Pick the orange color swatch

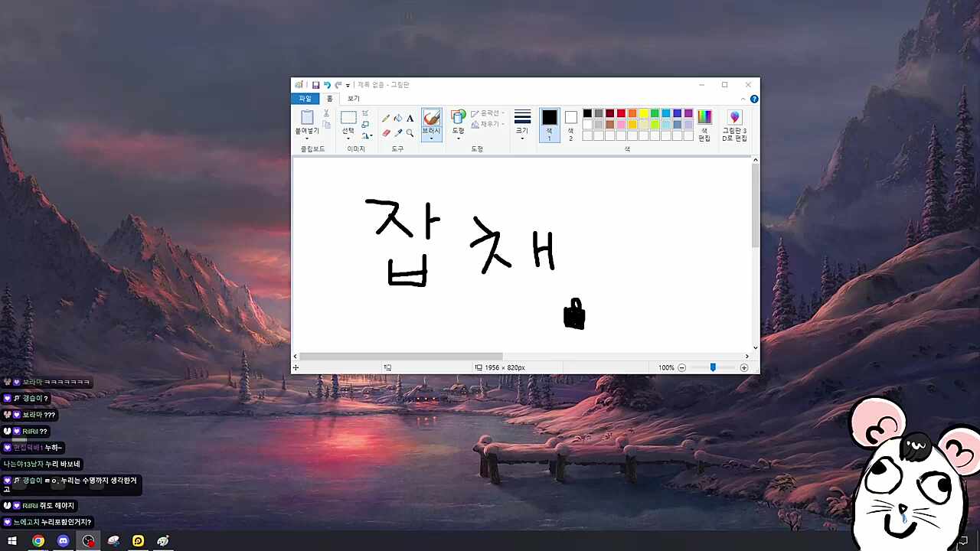[632, 113]
